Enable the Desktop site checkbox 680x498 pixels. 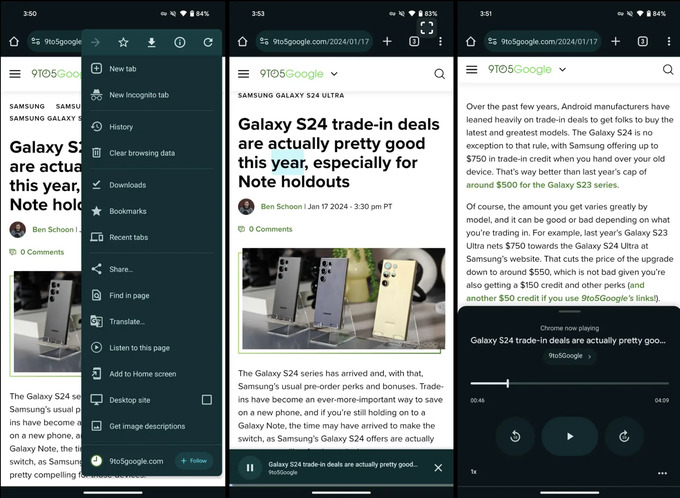(207, 399)
